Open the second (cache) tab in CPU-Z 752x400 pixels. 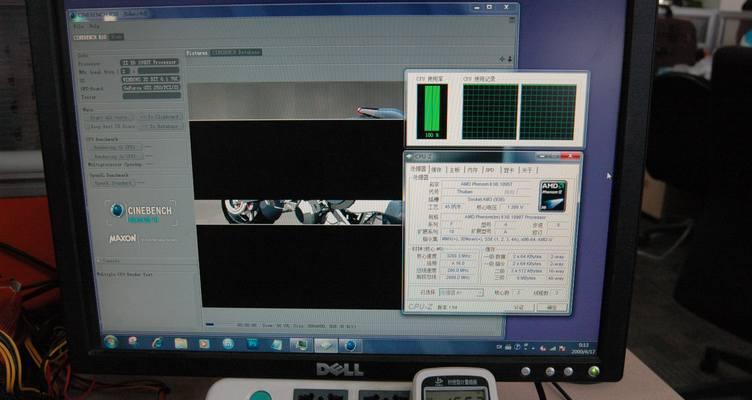click(436, 170)
